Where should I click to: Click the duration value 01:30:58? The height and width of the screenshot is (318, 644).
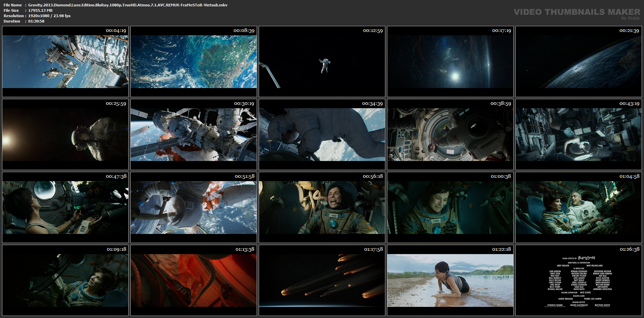point(36,21)
